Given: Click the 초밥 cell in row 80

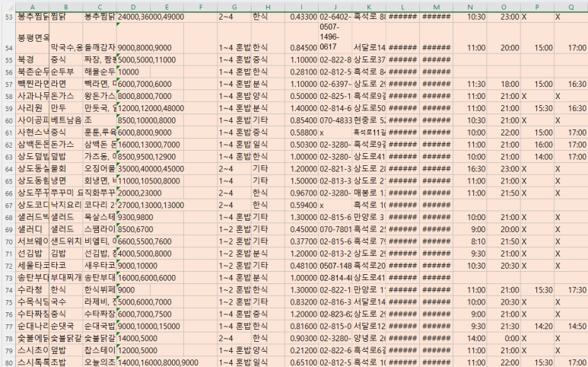Looking at the screenshot, I should 66,362.
